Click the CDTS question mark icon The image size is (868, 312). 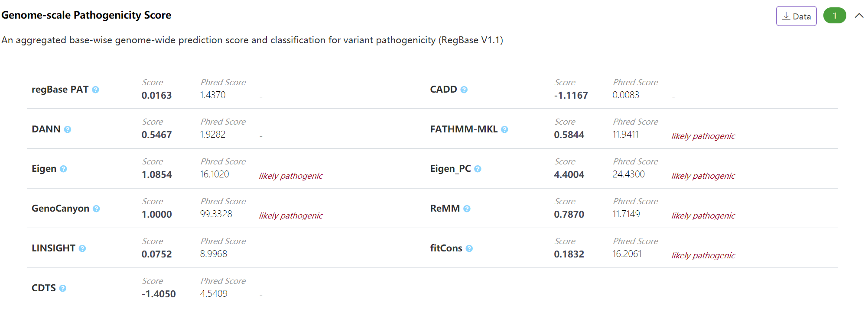(x=63, y=288)
